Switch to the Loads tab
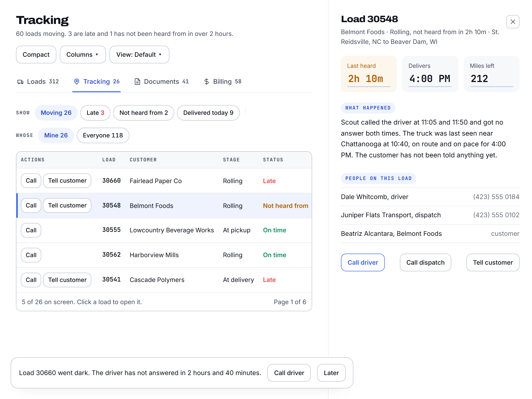This screenshot has height=399, width=532. click(x=38, y=82)
